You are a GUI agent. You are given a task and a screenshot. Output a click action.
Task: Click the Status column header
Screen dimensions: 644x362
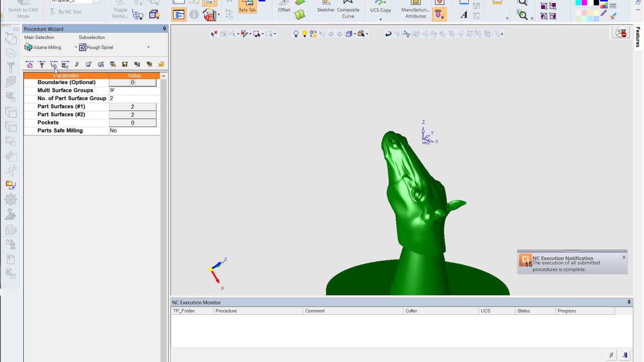point(534,311)
